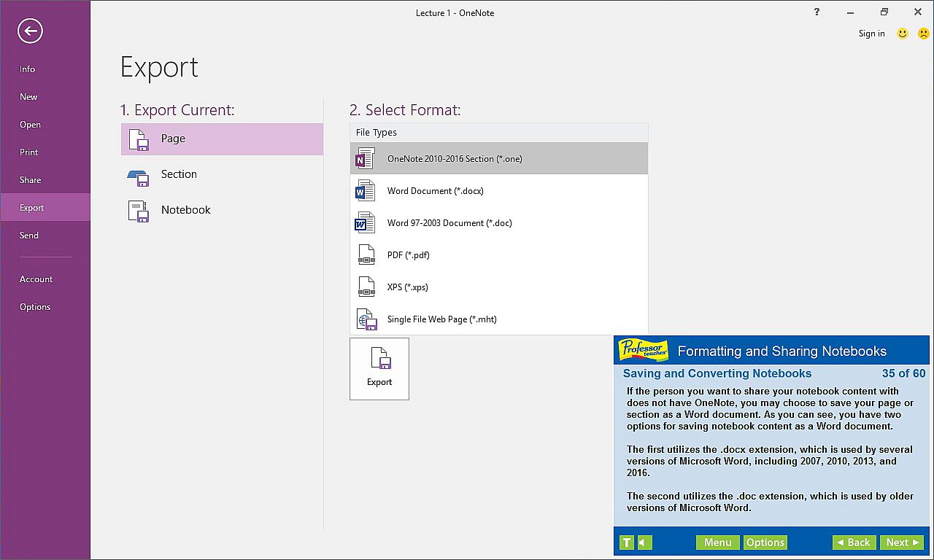This screenshot has width=934, height=560.
Task: Open the Share backstage tab
Action: click(45, 180)
